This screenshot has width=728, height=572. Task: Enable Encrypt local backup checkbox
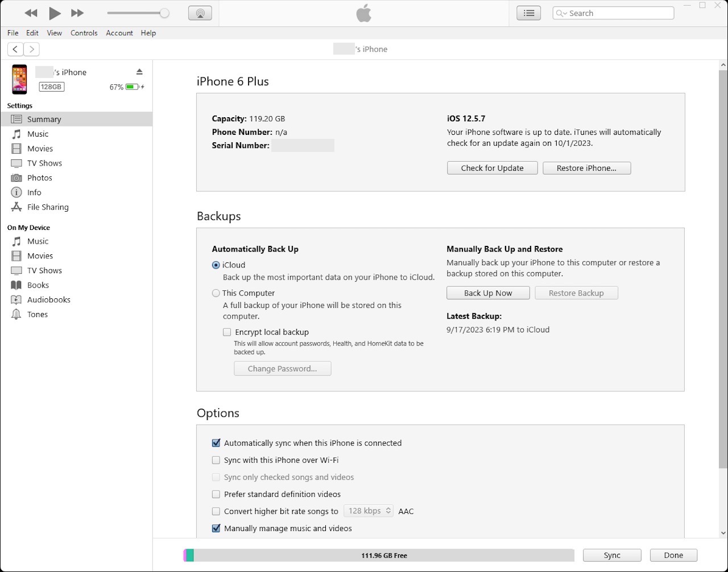(x=227, y=332)
